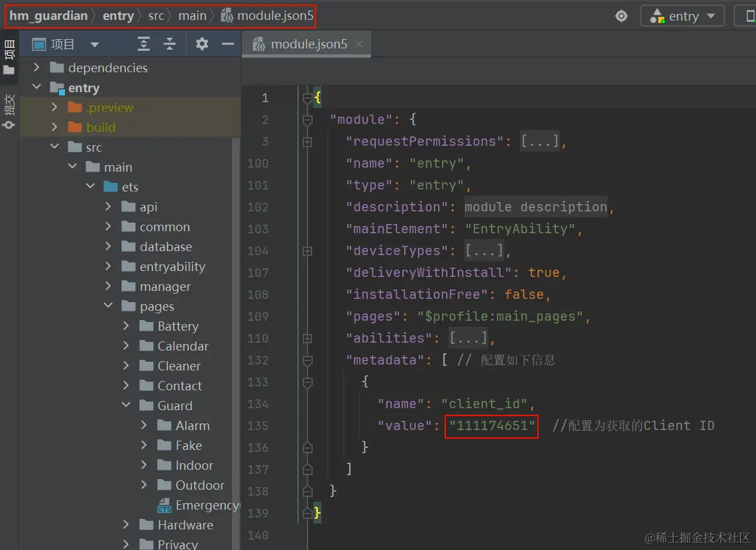Click the "EntryAbility" mainElement value
This screenshot has height=550, width=756.
520,229
